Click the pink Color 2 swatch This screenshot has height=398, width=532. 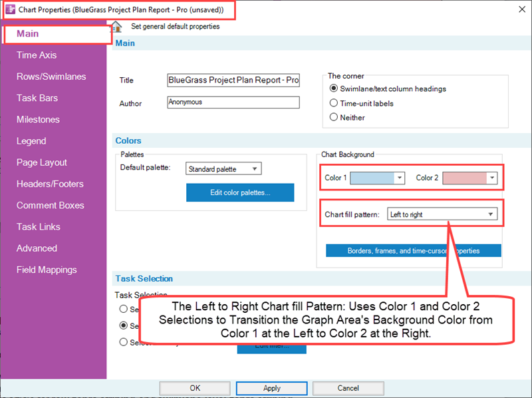click(x=465, y=178)
